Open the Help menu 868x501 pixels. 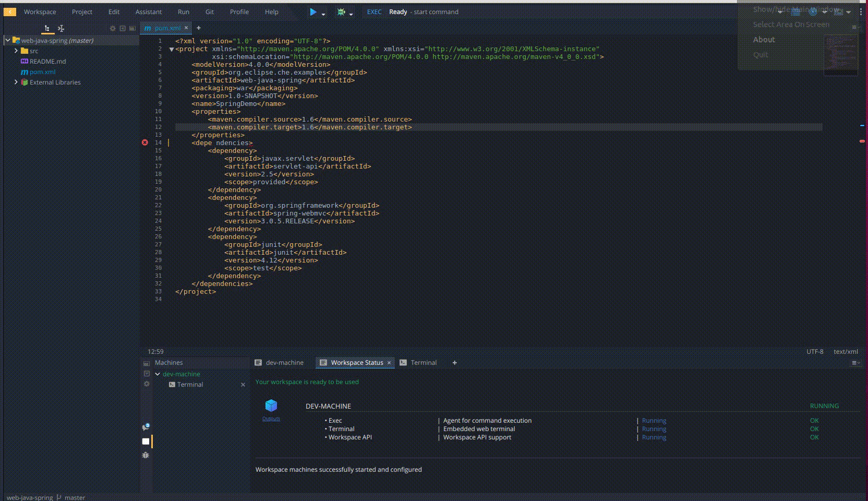coord(271,11)
